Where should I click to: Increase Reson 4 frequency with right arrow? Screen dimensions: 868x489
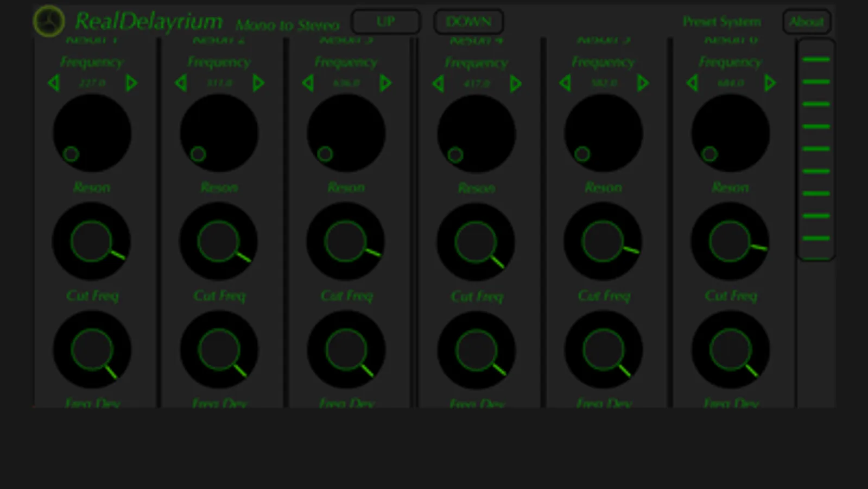pyautogui.click(x=516, y=84)
